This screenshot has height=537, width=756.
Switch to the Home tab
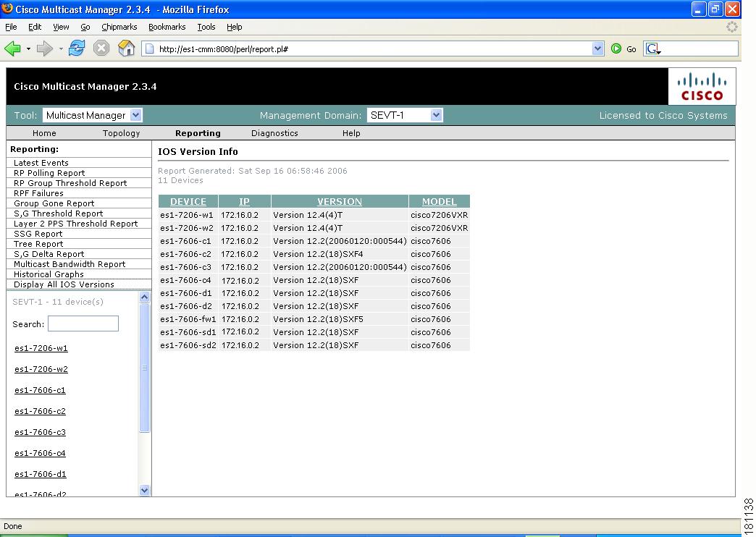[44, 133]
